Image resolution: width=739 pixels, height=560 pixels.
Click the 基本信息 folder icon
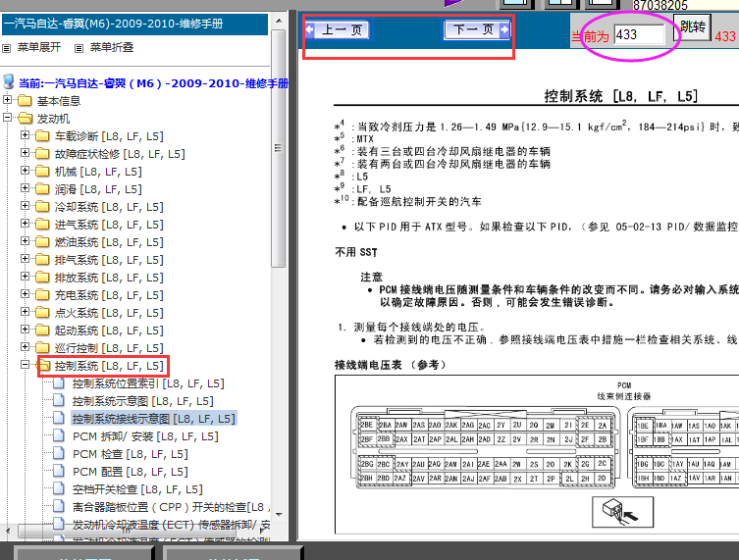pyautogui.click(x=25, y=100)
